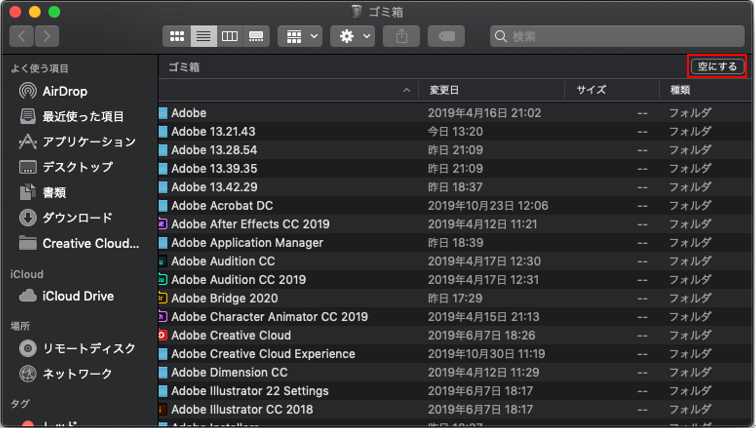The image size is (756, 429).
Task: Switch to icon view mode
Action: [177, 36]
